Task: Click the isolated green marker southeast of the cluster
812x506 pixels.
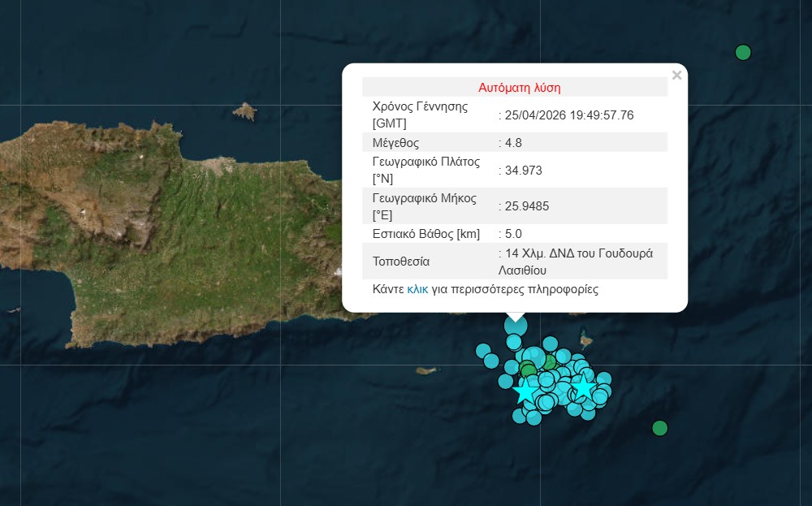Action: [x=659, y=428]
